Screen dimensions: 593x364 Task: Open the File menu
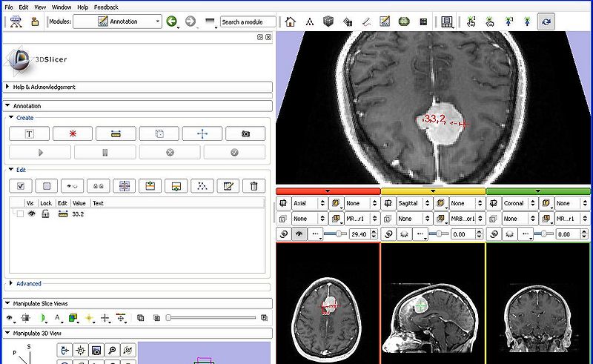[x=9, y=7]
